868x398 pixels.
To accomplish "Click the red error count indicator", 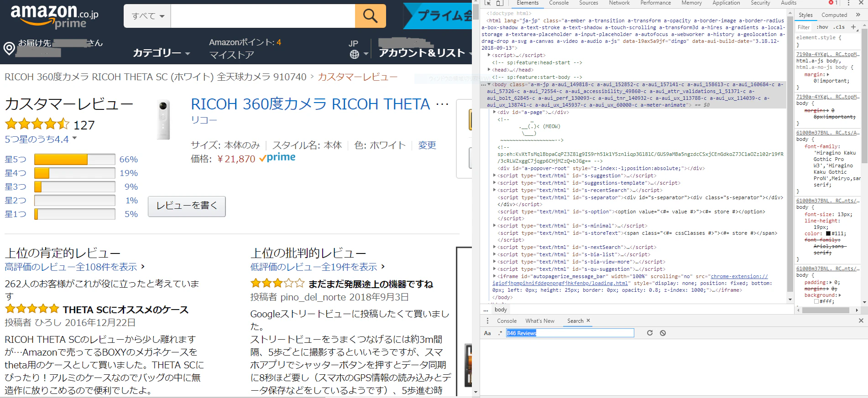I will click(833, 3).
